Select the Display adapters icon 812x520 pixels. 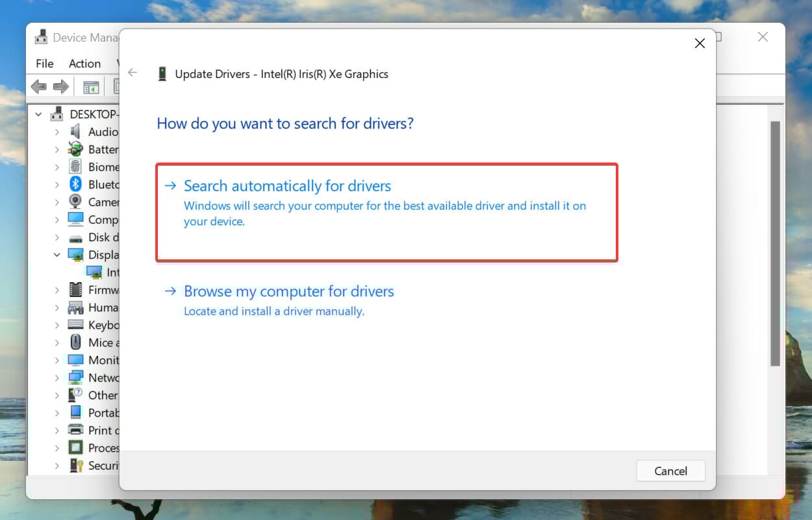(x=76, y=255)
